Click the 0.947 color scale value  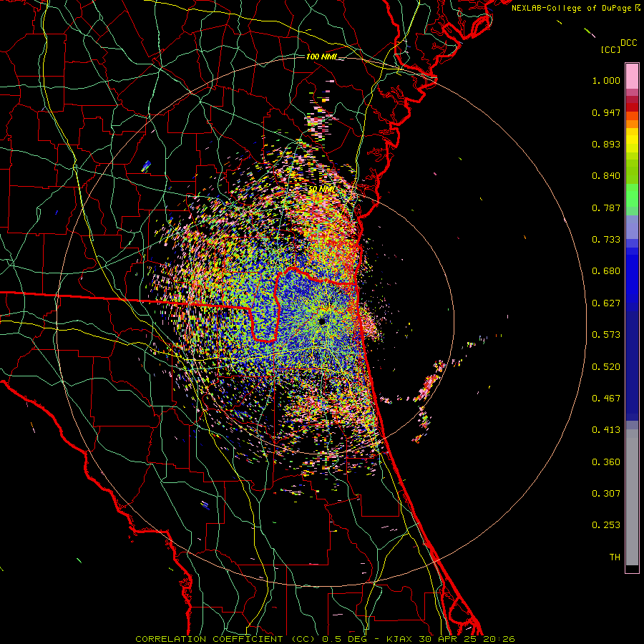(606, 112)
